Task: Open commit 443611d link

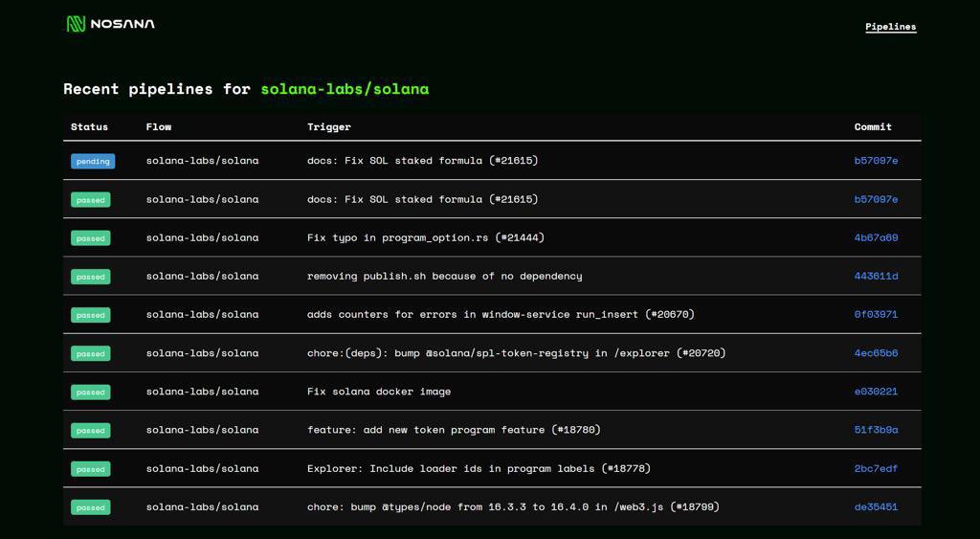Action: pyautogui.click(x=876, y=276)
